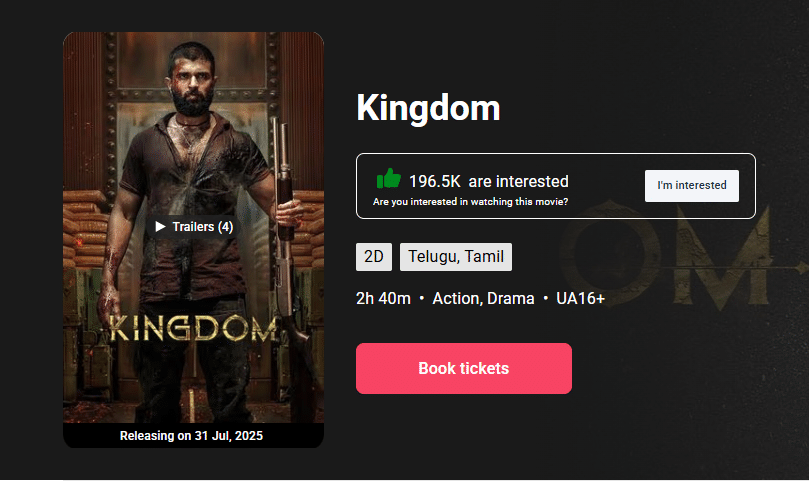
Task: Click the 2h 40m runtime text
Action: click(x=383, y=299)
